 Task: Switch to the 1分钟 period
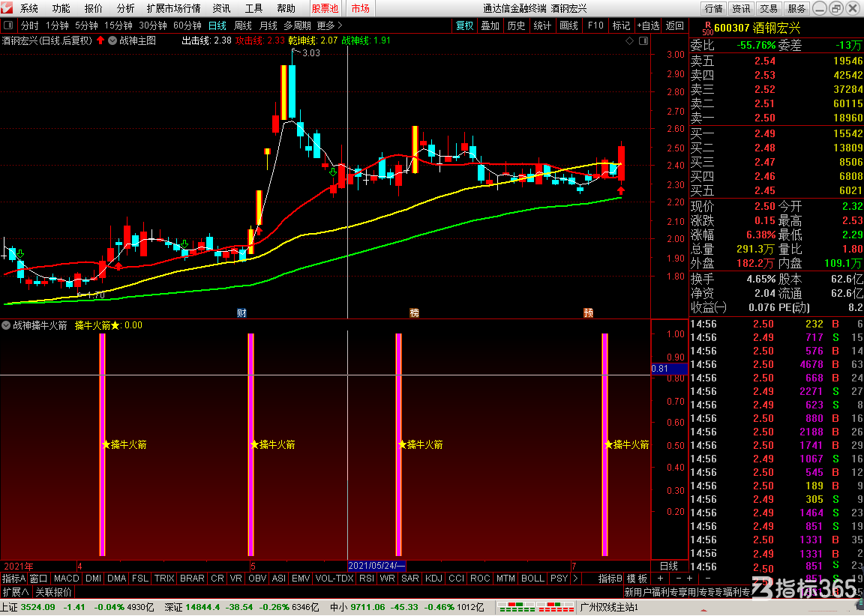pyautogui.click(x=57, y=26)
